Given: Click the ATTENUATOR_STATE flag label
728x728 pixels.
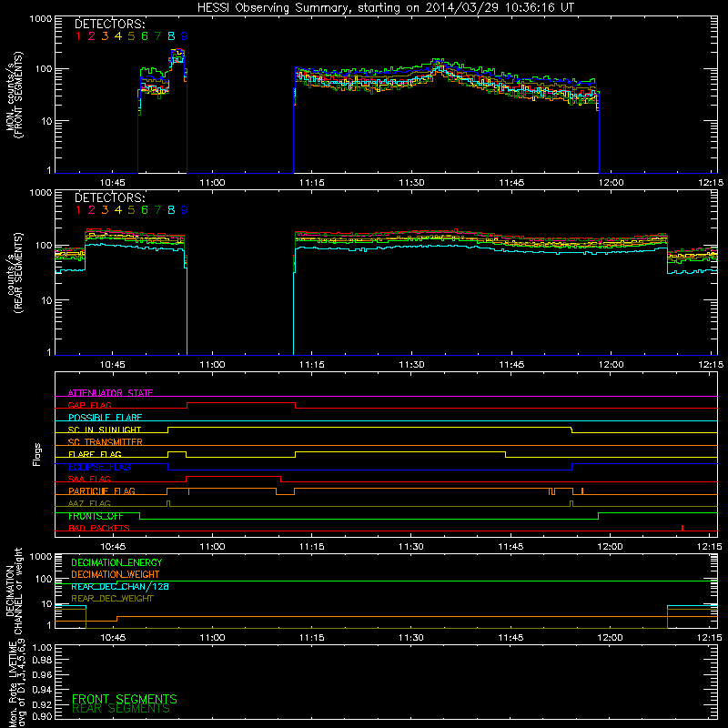Looking at the screenshot, I should tap(110, 393).
